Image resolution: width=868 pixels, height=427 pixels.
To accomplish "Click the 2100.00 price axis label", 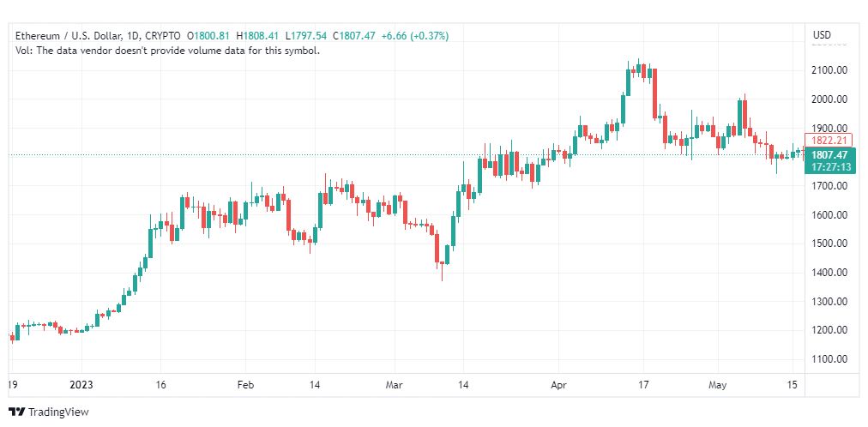I will pyautogui.click(x=829, y=71).
